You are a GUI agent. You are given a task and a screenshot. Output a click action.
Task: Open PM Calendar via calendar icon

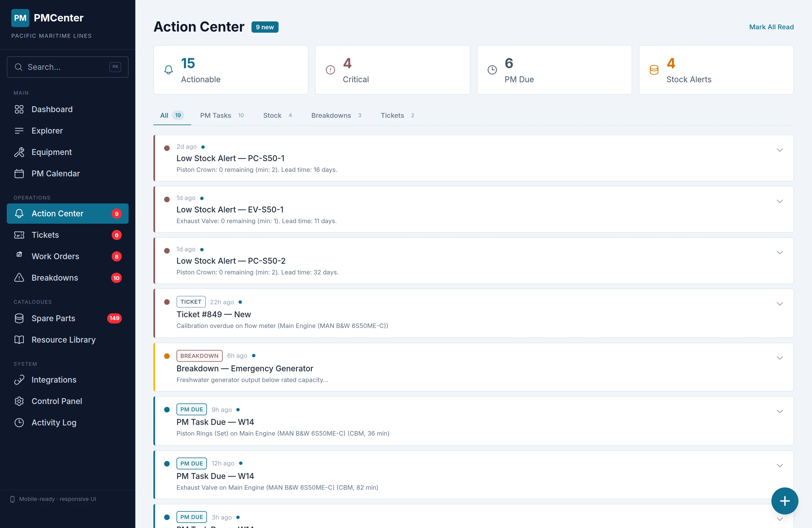[19, 174]
